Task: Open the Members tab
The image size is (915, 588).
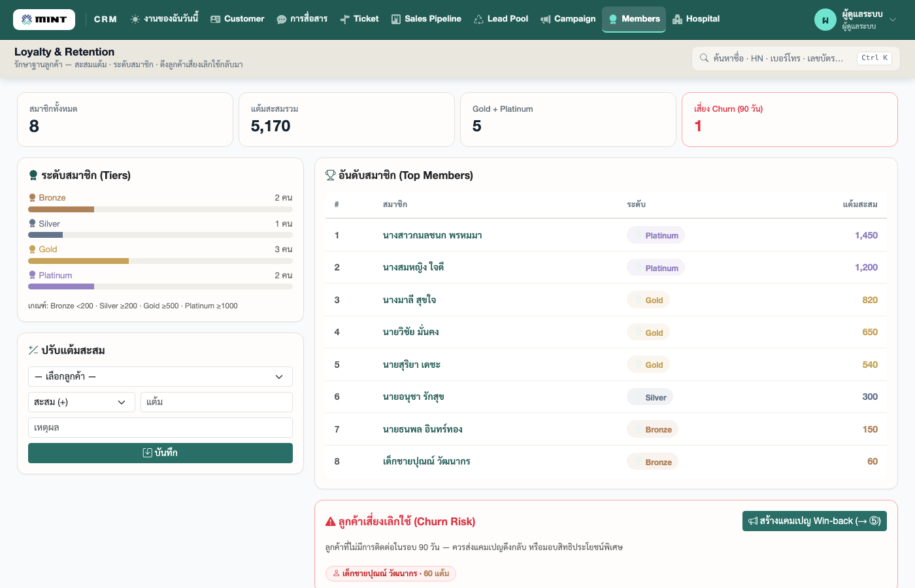Action: click(634, 19)
